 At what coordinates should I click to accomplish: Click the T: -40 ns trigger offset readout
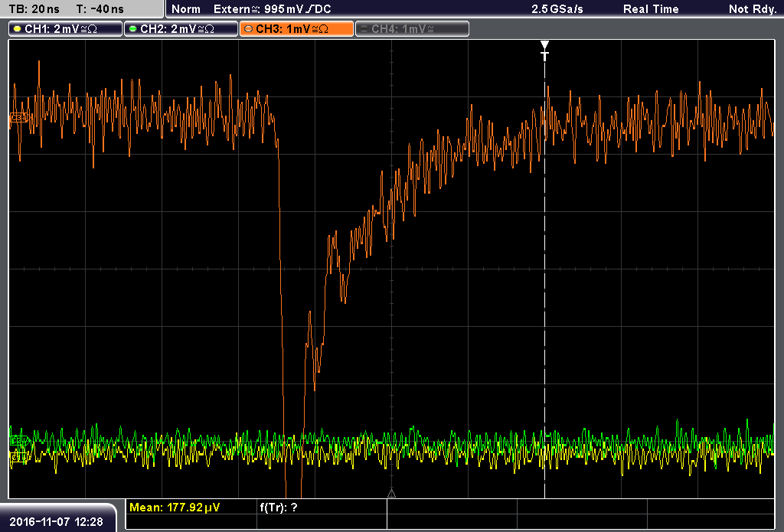coord(100,9)
